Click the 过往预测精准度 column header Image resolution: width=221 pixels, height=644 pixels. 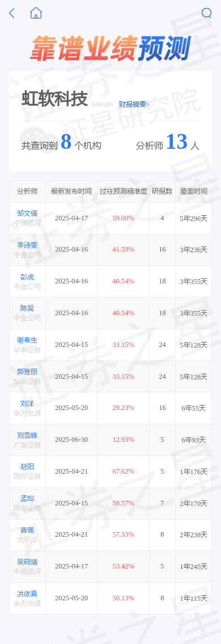(x=123, y=191)
